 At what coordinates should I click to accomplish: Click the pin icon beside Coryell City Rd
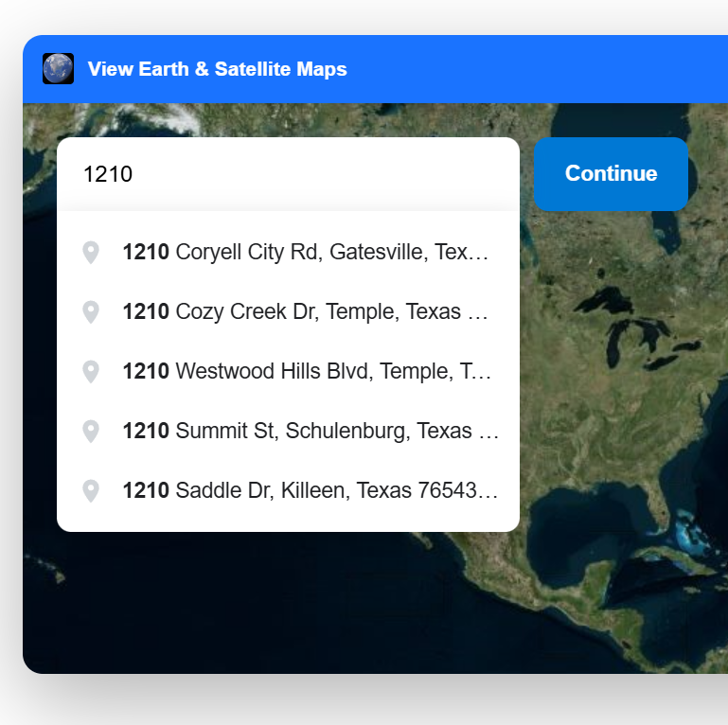(x=91, y=253)
